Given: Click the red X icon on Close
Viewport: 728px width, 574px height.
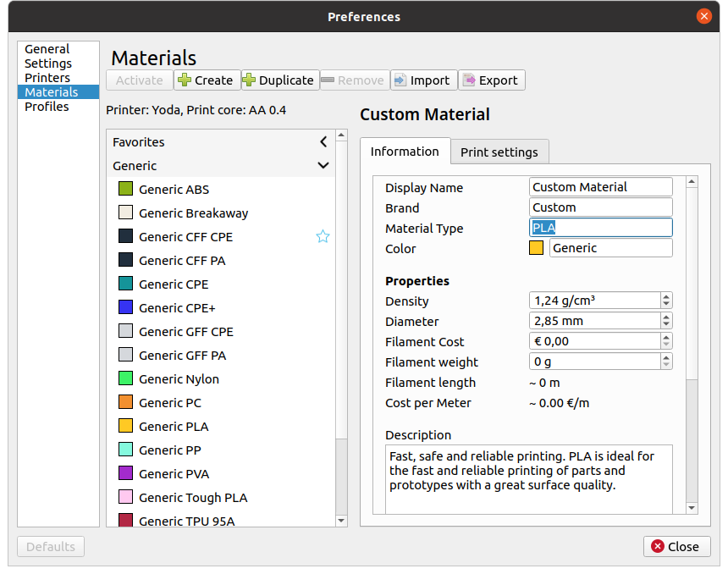Looking at the screenshot, I should click(x=657, y=547).
